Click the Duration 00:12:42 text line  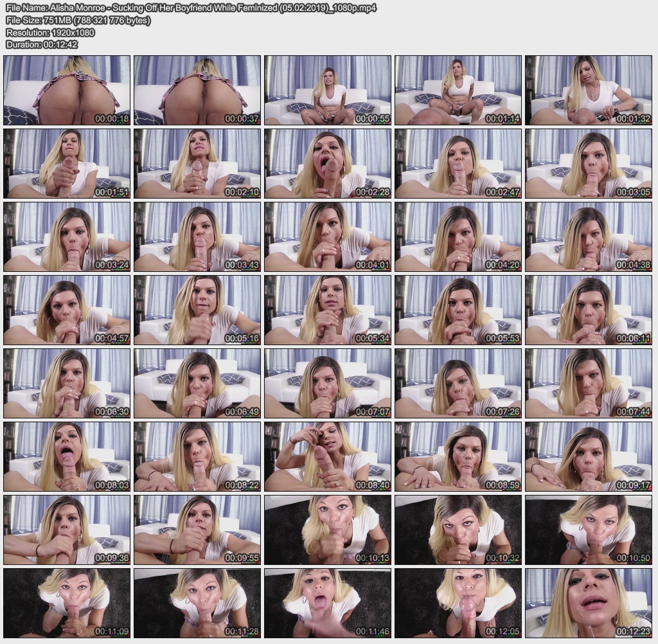click(x=42, y=44)
